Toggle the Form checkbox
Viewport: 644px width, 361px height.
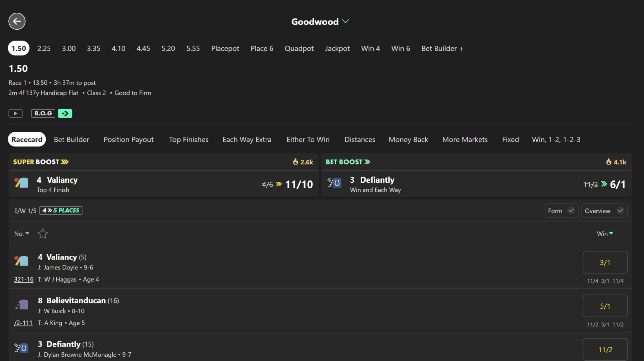tap(561, 211)
